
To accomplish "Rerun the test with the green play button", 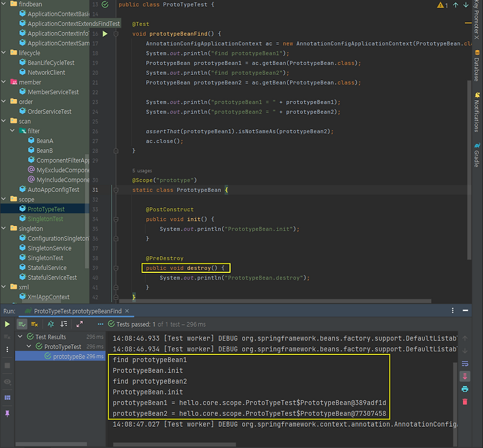I will pos(7,324).
